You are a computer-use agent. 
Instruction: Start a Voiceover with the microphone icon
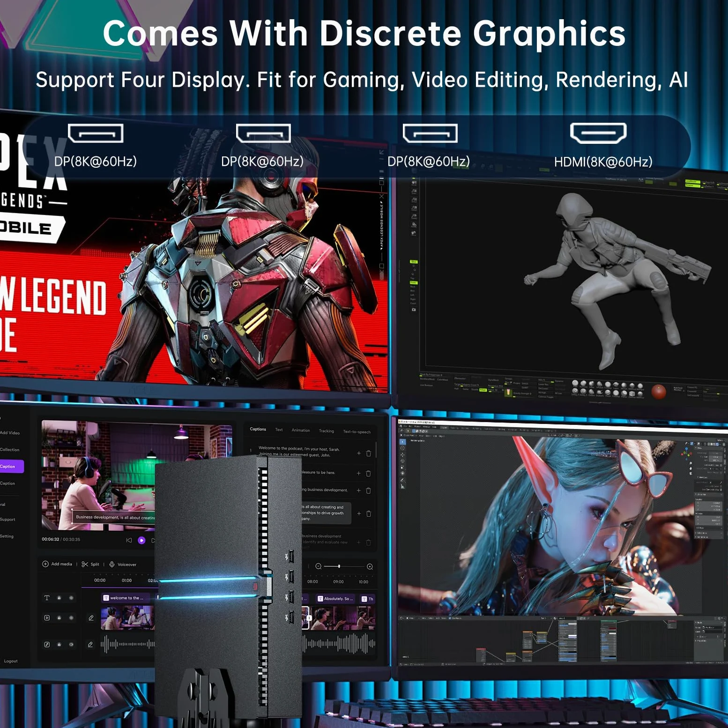tap(112, 564)
